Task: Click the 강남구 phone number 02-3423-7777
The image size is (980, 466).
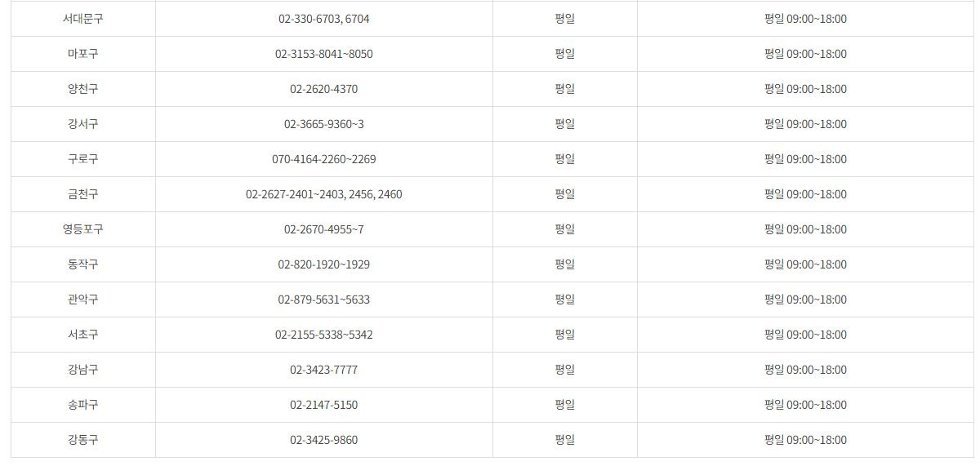Action: tap(324, 370)
